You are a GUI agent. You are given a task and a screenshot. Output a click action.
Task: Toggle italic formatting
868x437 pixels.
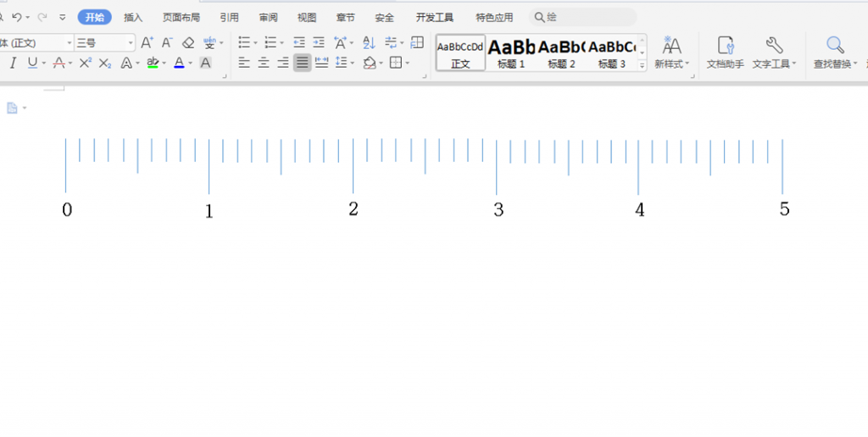pos(13,63)
